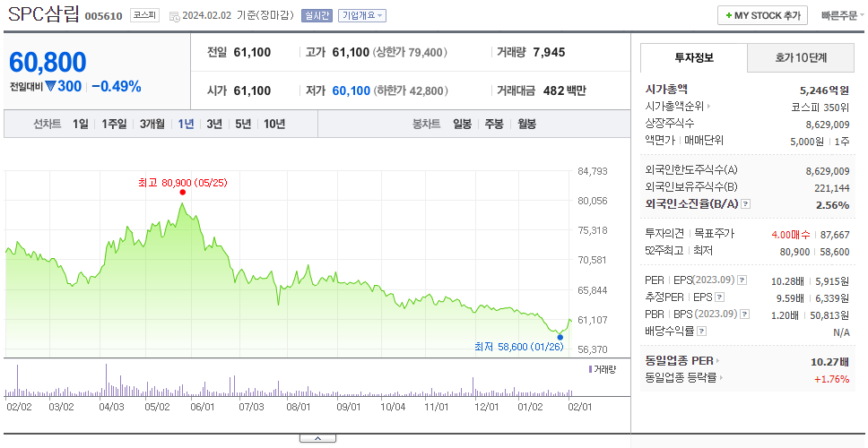Image resolution: width=868 pixels, height=448 pixels.
Task: Click 52주최고 최저 values 80,900 58,600
Action: 814,252
